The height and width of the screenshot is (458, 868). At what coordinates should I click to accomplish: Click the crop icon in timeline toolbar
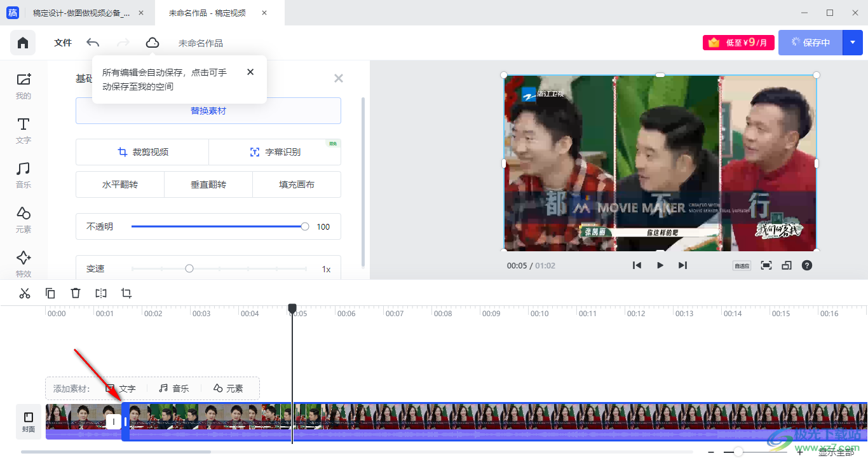click(x=126, y=293)
